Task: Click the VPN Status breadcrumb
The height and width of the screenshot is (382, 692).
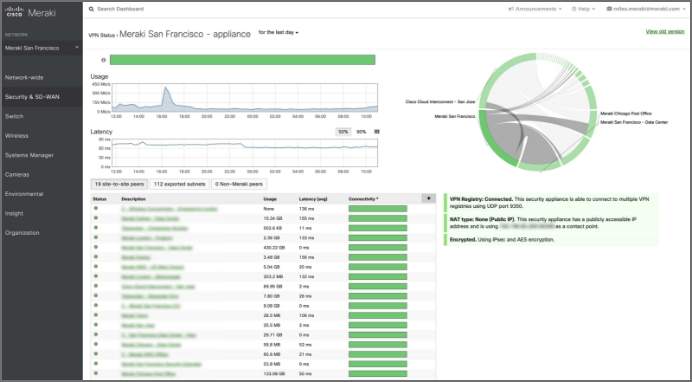Action: coord(102,35)
